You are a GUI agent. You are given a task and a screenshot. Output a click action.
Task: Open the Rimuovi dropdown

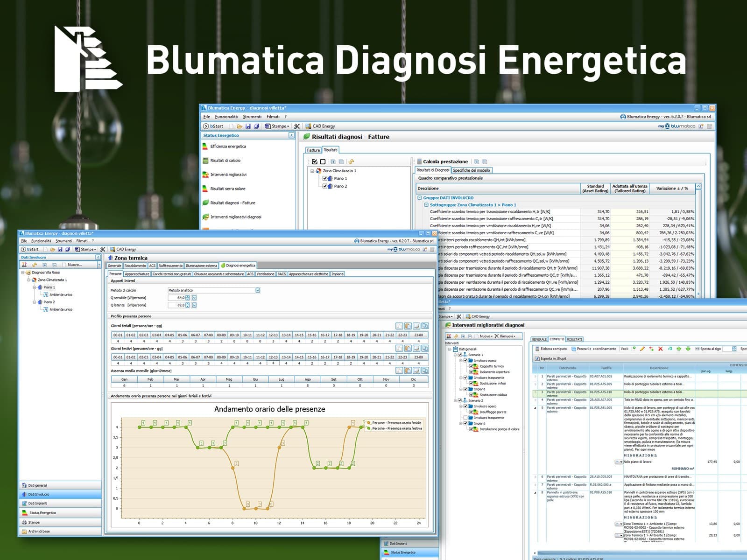pos(505,336)
